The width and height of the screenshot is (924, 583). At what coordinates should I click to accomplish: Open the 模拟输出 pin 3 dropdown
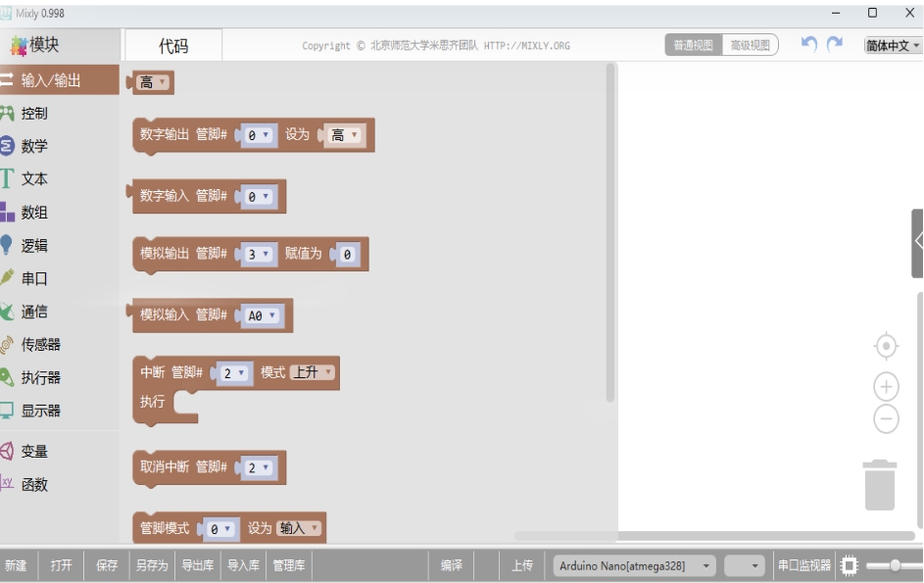(258, 254)
